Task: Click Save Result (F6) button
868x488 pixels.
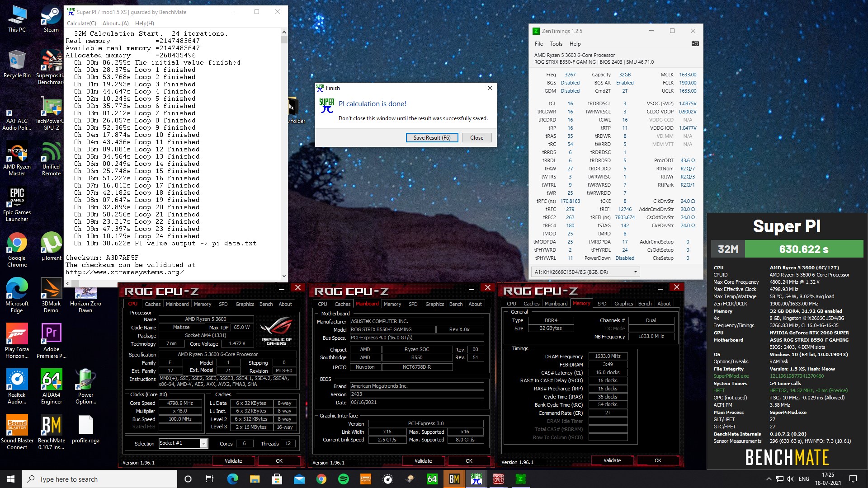Action: tap(432, 138)
